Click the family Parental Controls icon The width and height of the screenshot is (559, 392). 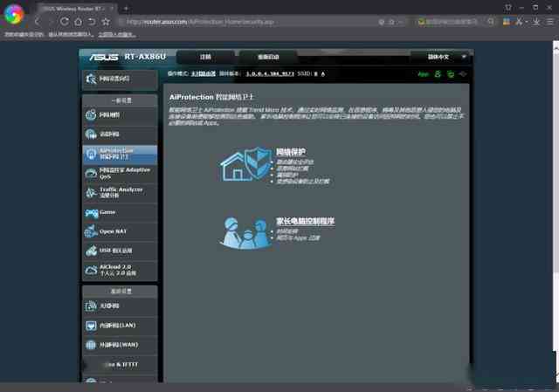(246, 233)
